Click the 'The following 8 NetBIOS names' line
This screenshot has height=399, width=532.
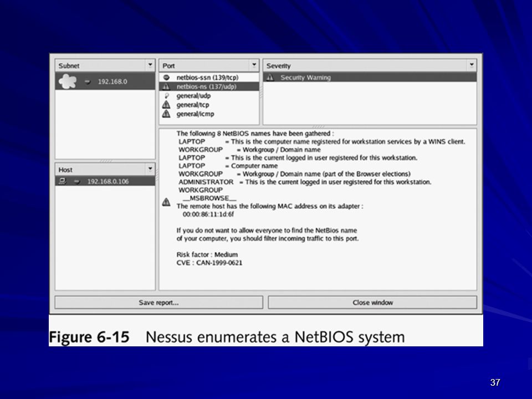(x=255, y=134)
